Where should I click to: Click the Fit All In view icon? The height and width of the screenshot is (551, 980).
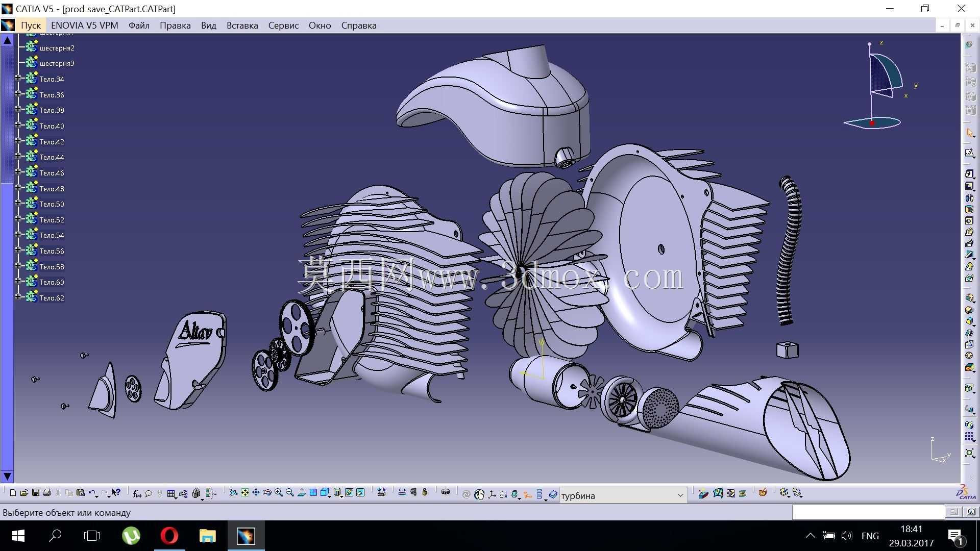(245, 493)
